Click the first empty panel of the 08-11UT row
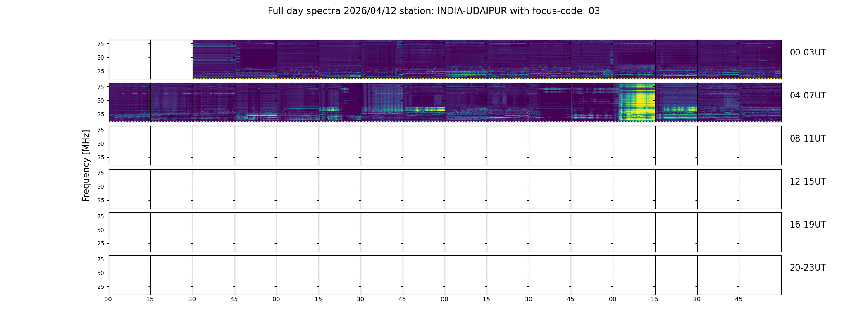The height and width of the screenshot is (331, 868). [x=130, y=146]
